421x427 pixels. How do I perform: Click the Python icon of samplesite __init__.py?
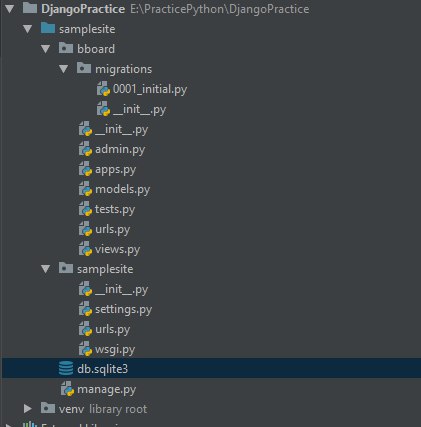[x=85, y=289]
